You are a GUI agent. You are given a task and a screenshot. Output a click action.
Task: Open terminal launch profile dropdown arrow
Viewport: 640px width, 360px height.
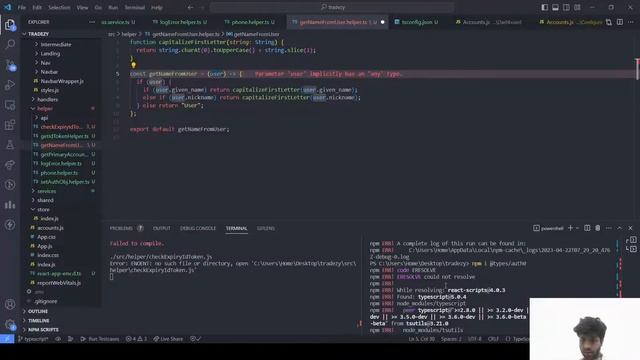click(x=577, y=228)
